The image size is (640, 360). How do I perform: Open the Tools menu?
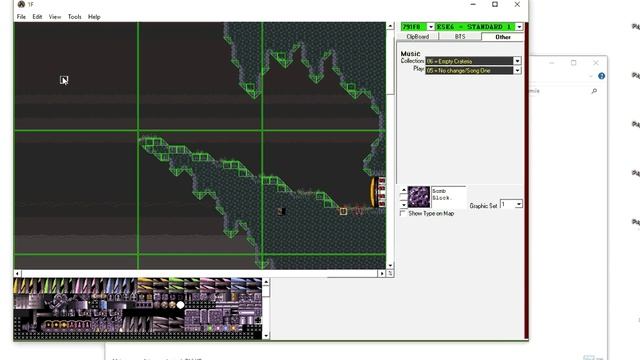pyautogui.click(x=74, y=17)
